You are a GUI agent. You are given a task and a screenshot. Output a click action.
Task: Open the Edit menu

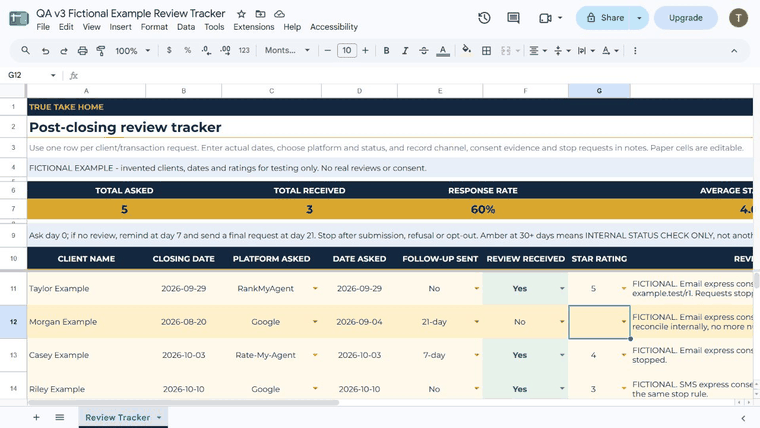(66, 27)
